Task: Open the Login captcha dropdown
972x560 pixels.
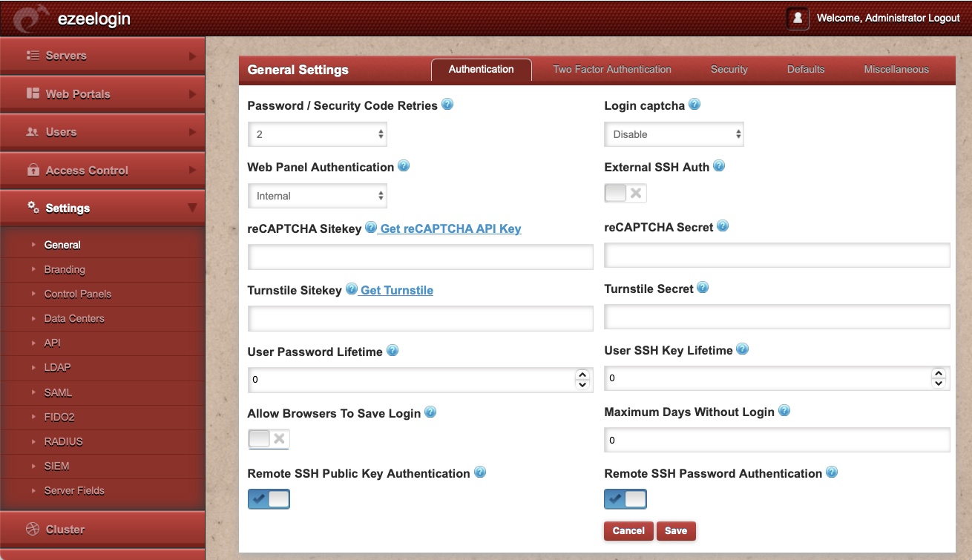Action: pyautogui.click(x=674, y=134)
